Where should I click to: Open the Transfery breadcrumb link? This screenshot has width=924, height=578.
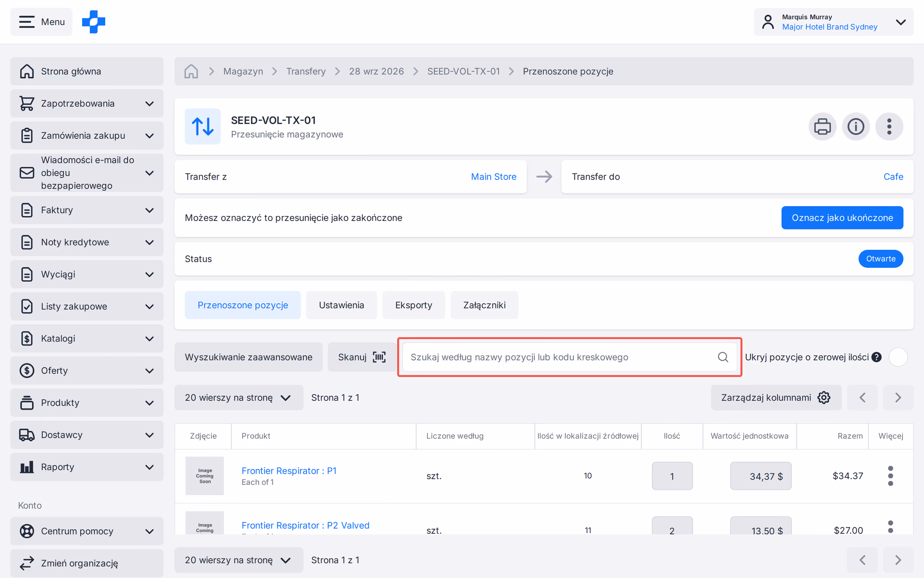(x=306, y=71)
